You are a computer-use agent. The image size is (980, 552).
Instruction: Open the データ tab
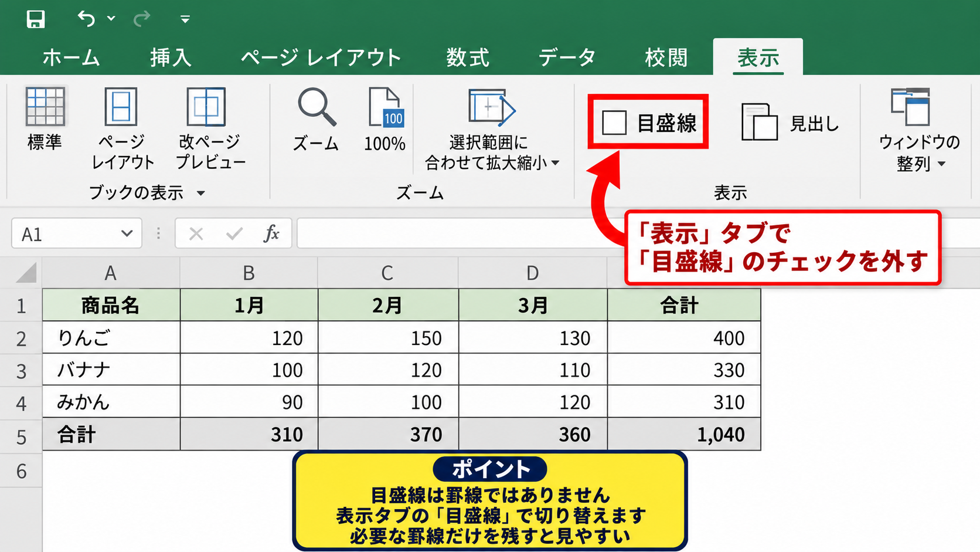point(567,57)
